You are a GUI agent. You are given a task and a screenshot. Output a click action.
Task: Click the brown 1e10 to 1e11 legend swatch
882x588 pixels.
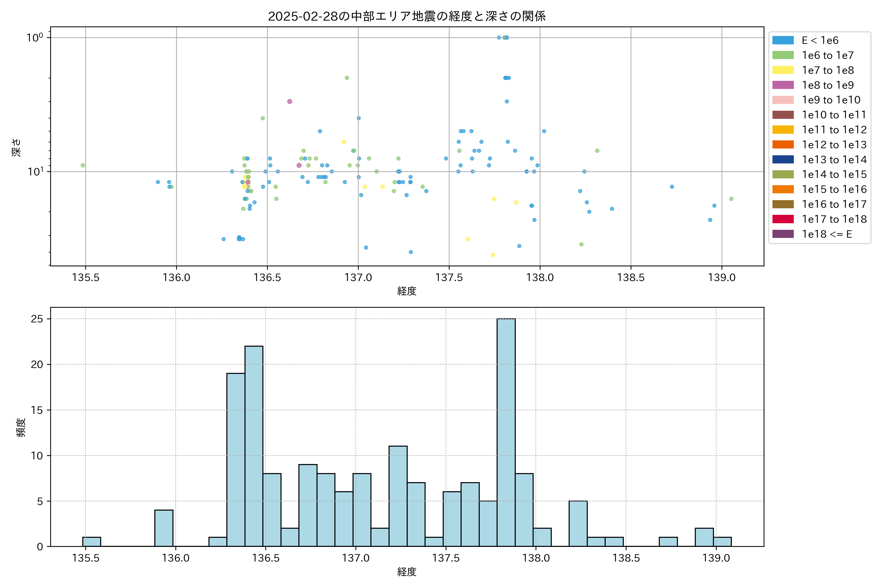[783, 115]
